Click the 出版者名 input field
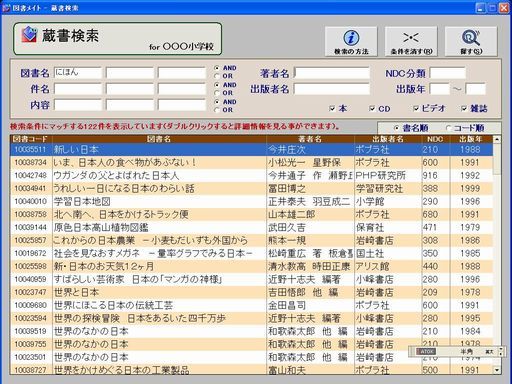Image resolution: width=512 pixels, height=384 pixels. click(332, 89)
